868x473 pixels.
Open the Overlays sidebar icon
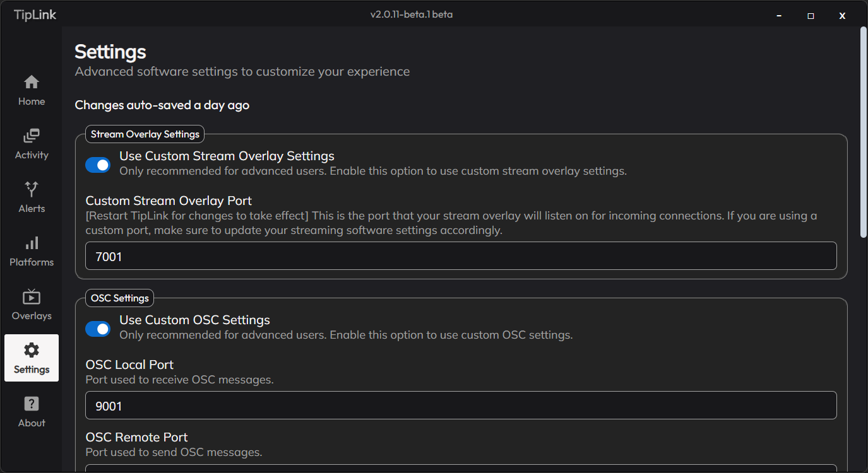coord(32,296)
